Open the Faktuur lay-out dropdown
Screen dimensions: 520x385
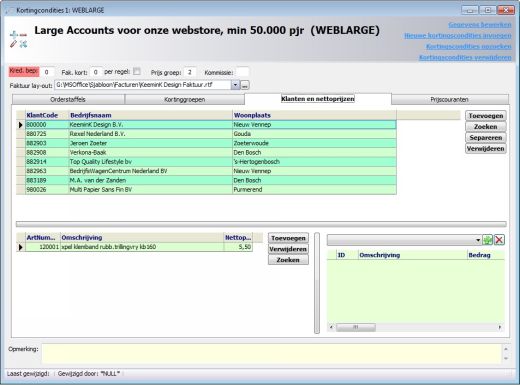point(235,85)
